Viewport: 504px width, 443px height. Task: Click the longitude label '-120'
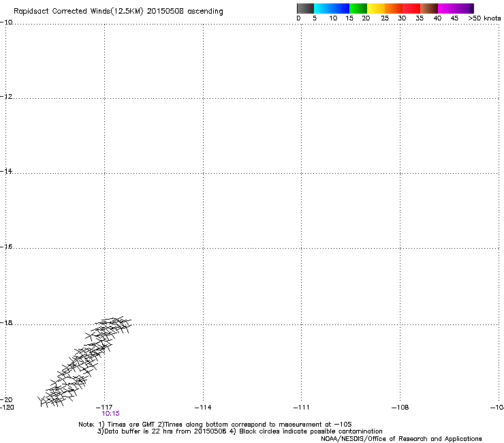(7, 408)
